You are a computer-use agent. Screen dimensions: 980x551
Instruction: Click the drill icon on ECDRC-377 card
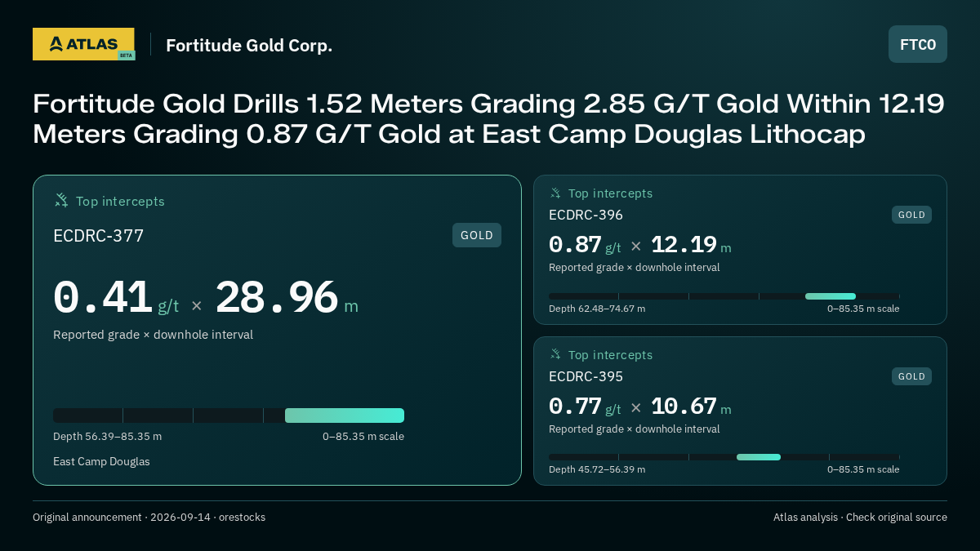coord(61,200)
